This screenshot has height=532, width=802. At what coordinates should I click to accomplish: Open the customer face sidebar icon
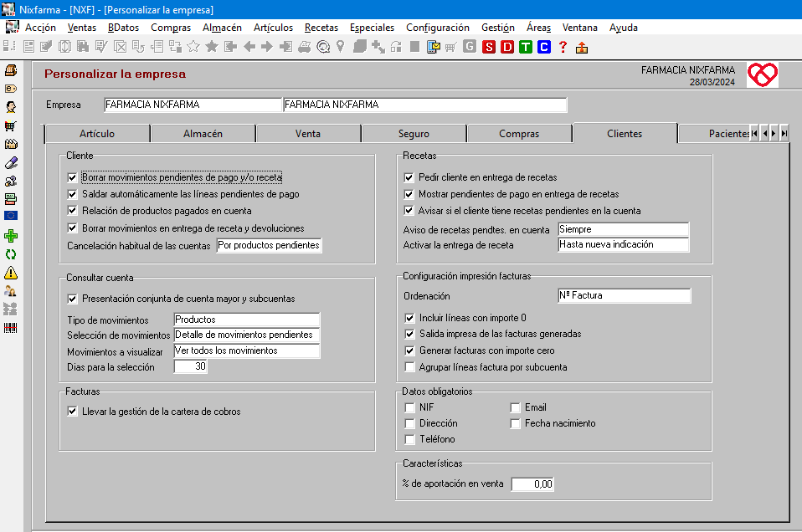(11, 107)
